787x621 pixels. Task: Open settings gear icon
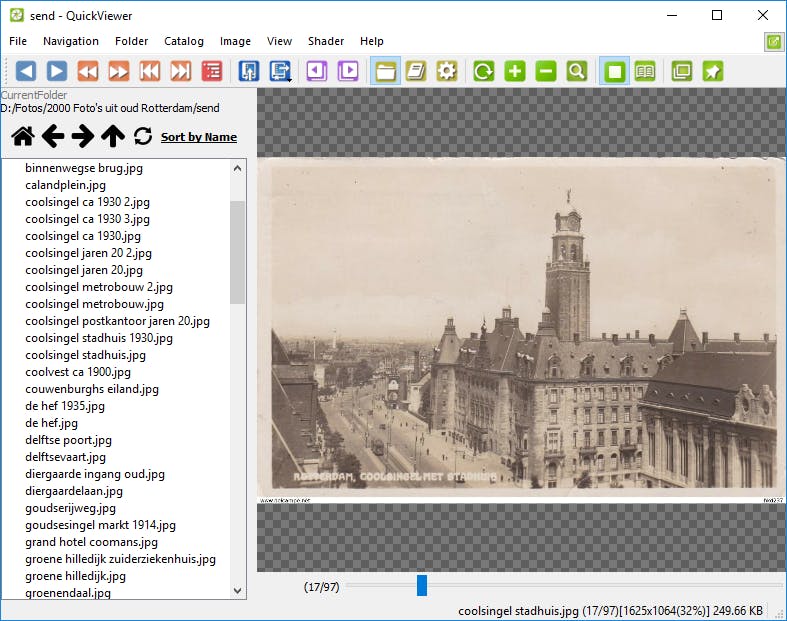point(447,71)
